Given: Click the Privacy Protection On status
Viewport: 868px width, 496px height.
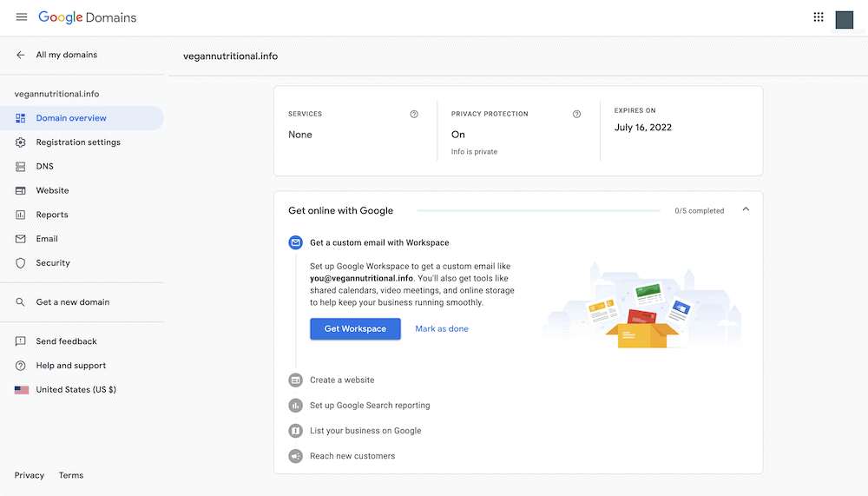Looking at the screenshot, I should pyautogui.click(x=457, y=135).
